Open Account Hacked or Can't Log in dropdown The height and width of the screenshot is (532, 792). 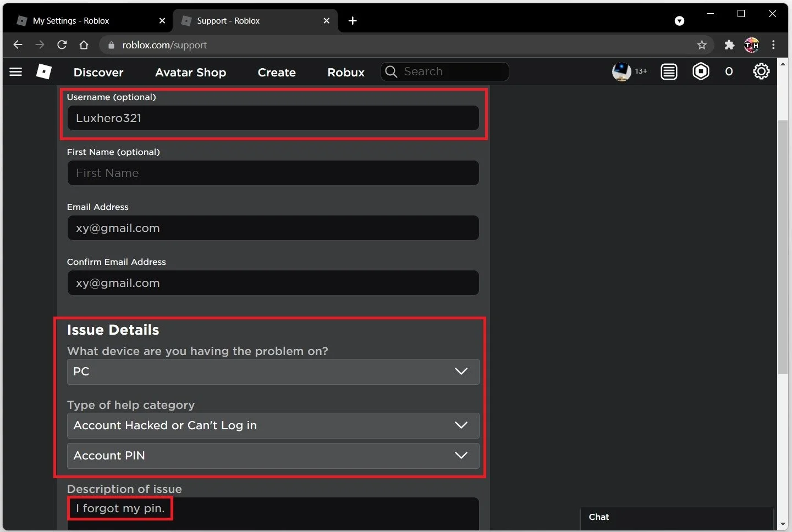273,425
